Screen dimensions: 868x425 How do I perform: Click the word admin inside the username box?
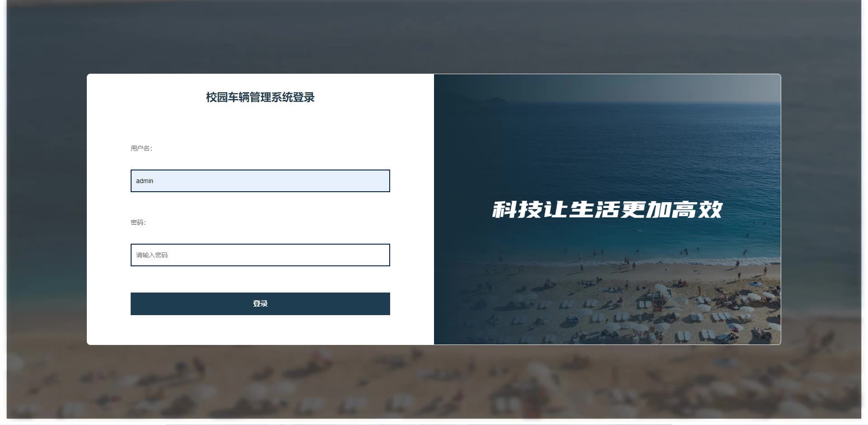pyautogui.click(x=145, y=181)
